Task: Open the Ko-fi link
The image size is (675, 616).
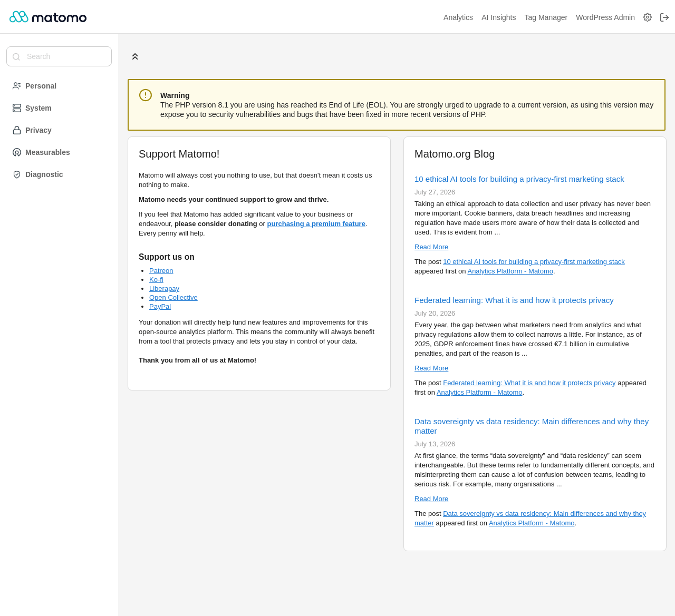Action: (x=156, y=280)
